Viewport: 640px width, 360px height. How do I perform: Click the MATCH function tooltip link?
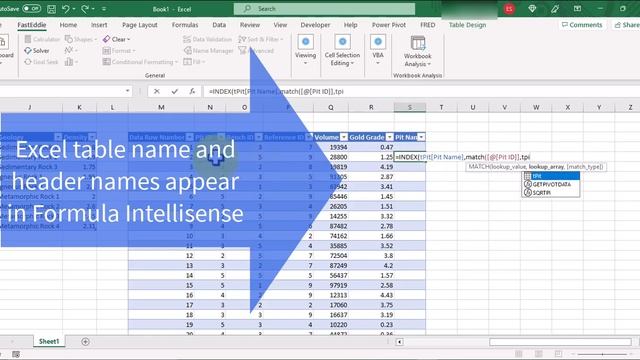pyautogui.click(x=478, y=167)
